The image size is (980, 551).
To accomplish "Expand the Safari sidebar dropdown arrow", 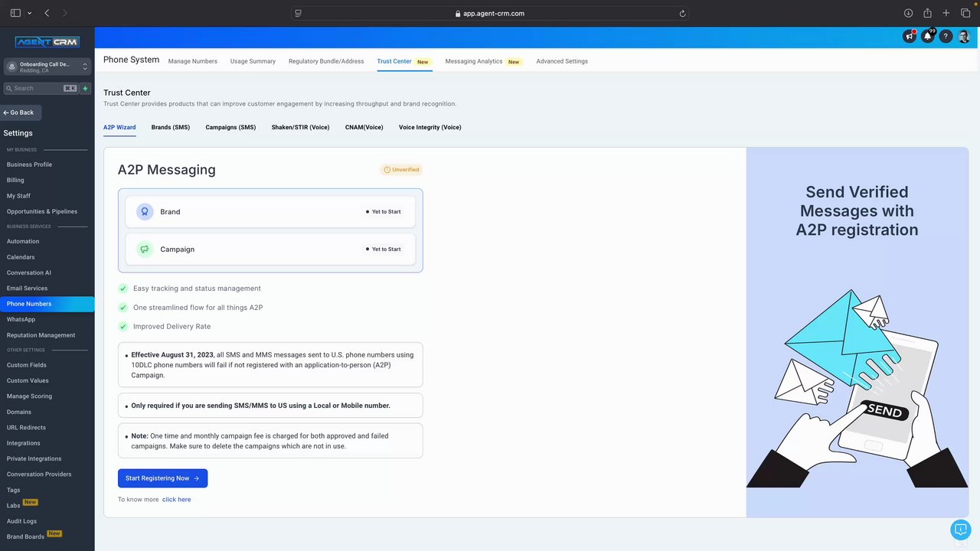I will pyautogui.click(x=29, y=13).
